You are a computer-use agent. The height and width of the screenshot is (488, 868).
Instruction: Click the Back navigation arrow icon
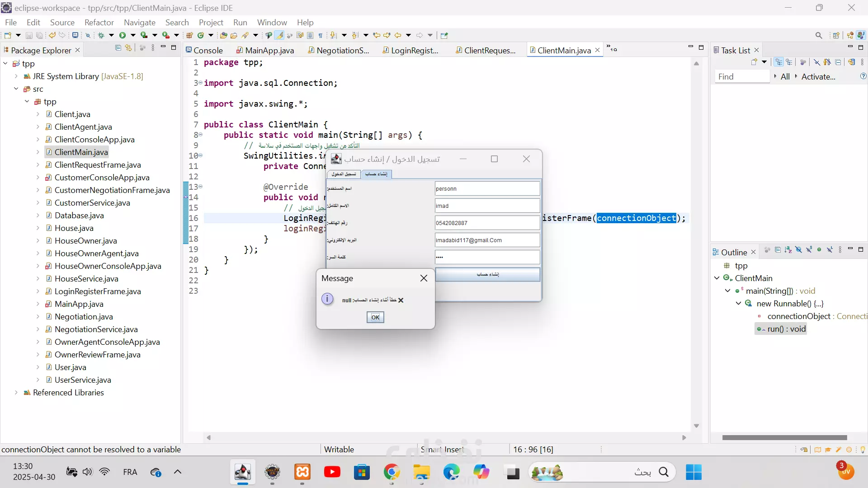pyautogui.click(x=398, y=35)
